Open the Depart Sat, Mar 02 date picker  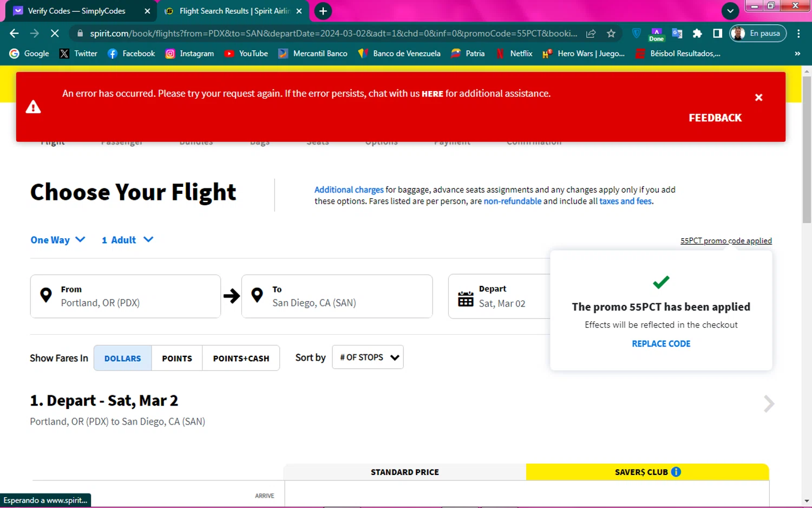click(499, 296)
